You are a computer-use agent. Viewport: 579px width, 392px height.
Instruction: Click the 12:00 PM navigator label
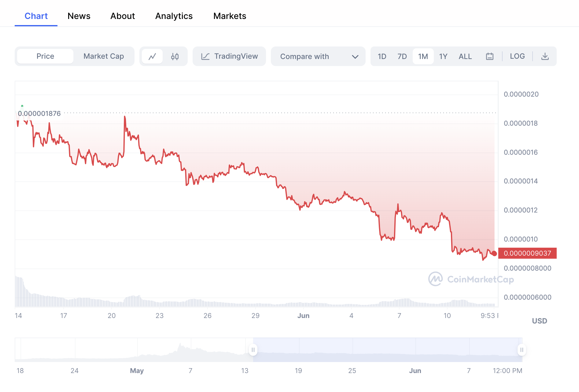(x=507, y=371)
